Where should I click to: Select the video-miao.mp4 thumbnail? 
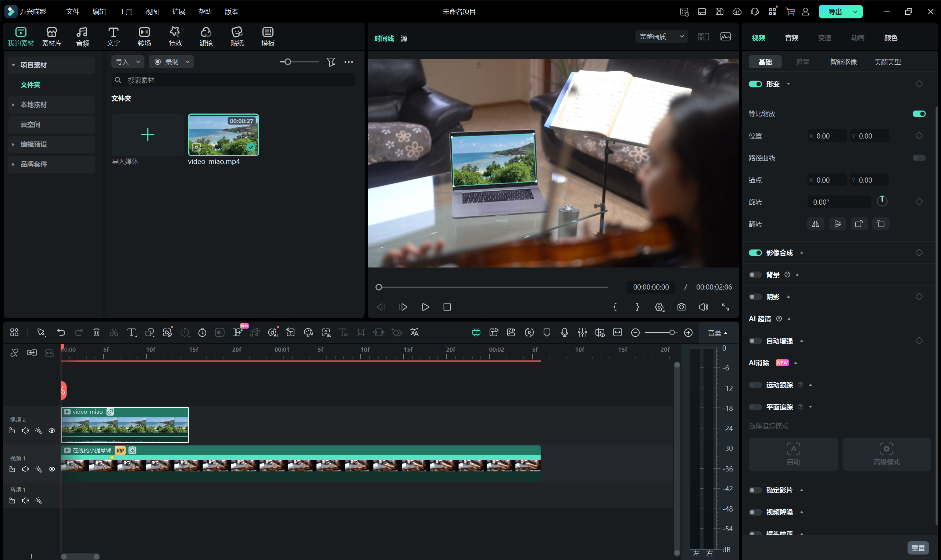223,135
